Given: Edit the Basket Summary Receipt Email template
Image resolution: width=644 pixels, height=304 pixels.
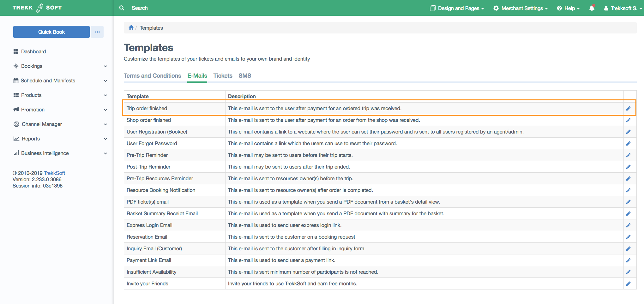Looking at the screenshot, I should coord(628,214).
